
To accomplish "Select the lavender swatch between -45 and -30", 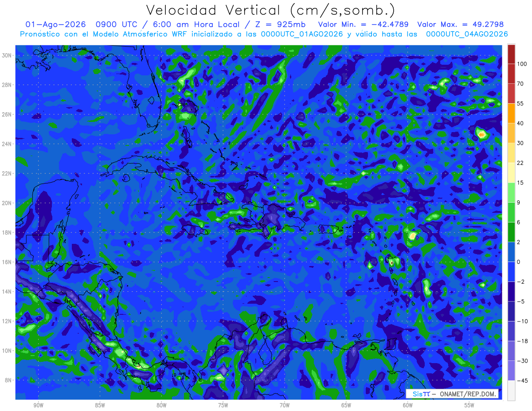I will click(511, 371).
